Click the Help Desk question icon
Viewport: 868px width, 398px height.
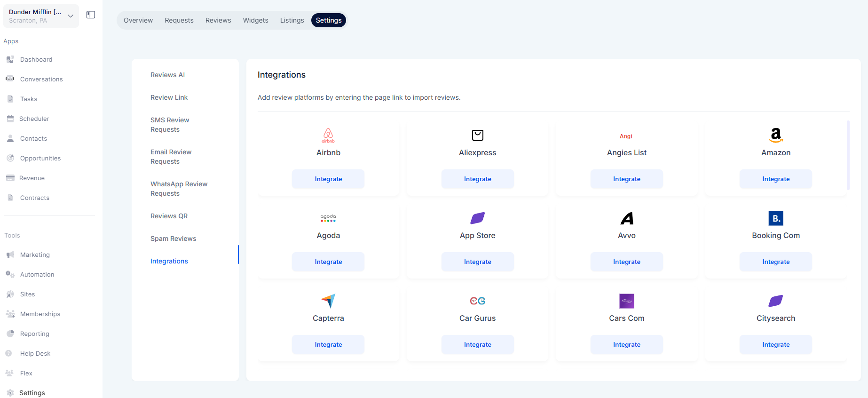pyautogui.click(x=8, y=353)
